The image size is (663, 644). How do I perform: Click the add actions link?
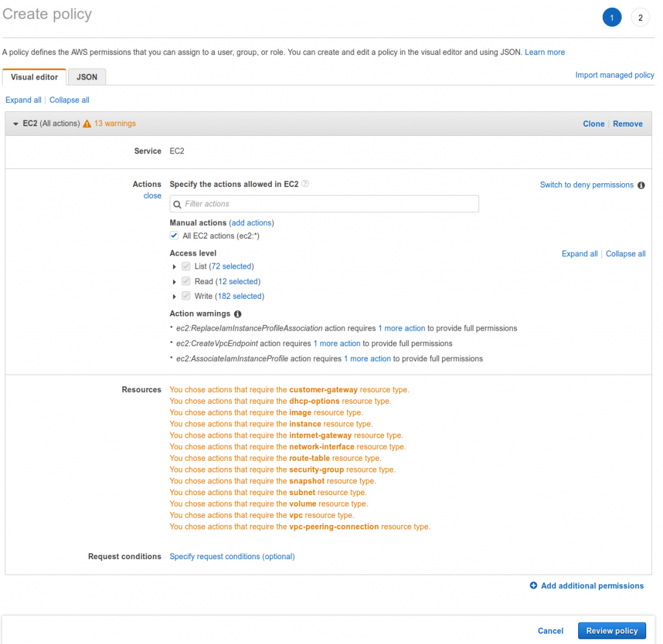(252, 223)
